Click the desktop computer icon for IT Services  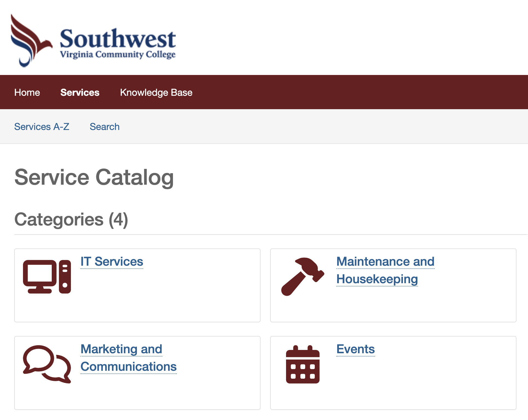47,276
